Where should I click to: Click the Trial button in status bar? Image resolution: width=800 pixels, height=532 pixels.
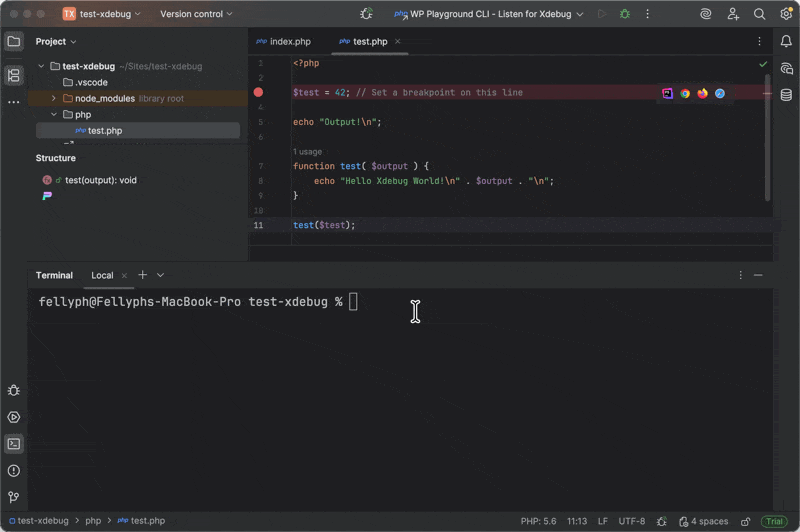pyautogui.click(x=774, y=521)
